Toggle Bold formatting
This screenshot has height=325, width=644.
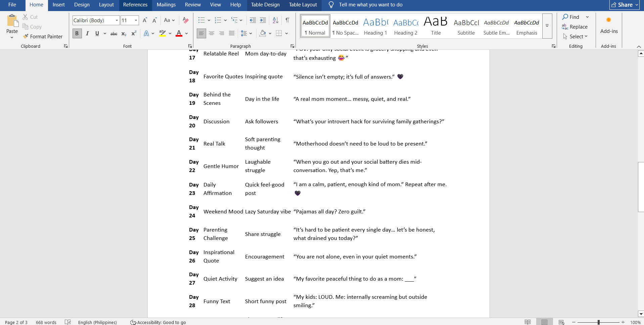point(77,33)
